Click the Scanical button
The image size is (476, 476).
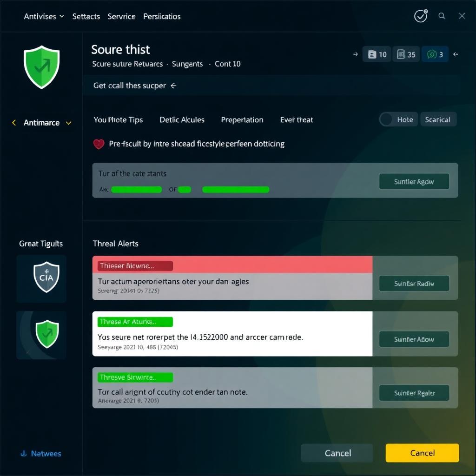click(x=438, y=119)
